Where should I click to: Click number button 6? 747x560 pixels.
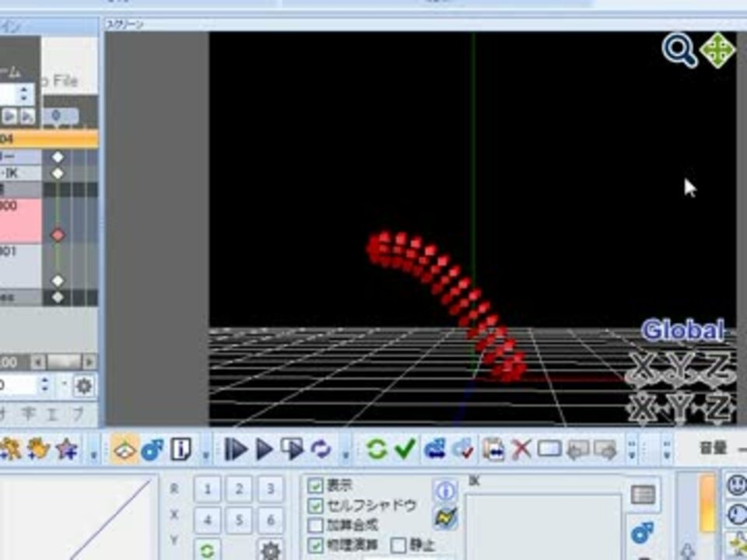coord(270,520)
